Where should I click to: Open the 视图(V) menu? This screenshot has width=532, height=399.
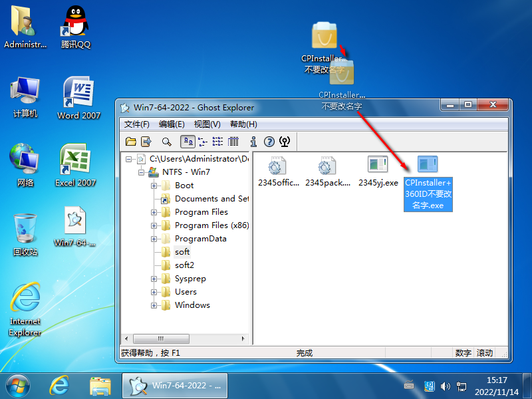(x=207, y=124)
